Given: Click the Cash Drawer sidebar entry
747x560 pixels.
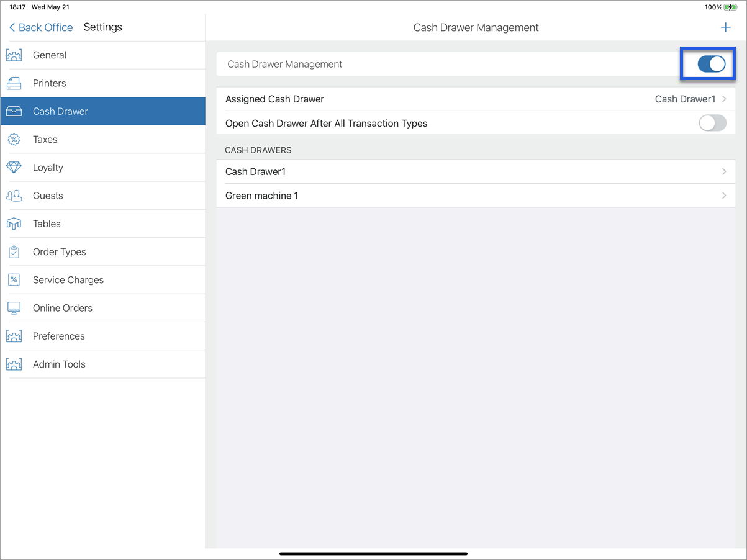Looking at the screenshot, I should (x=59, y=111).
